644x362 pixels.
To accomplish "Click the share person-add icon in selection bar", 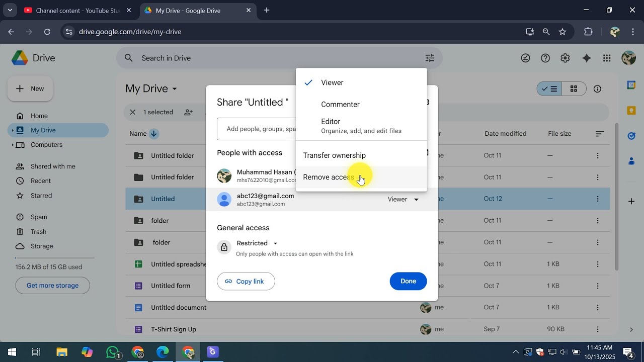I will 189,112.
